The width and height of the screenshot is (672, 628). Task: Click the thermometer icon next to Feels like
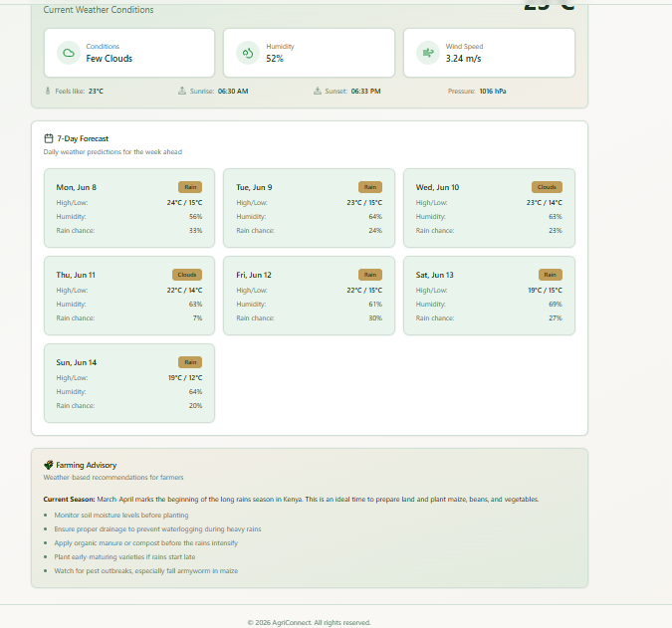coord(48,91)
